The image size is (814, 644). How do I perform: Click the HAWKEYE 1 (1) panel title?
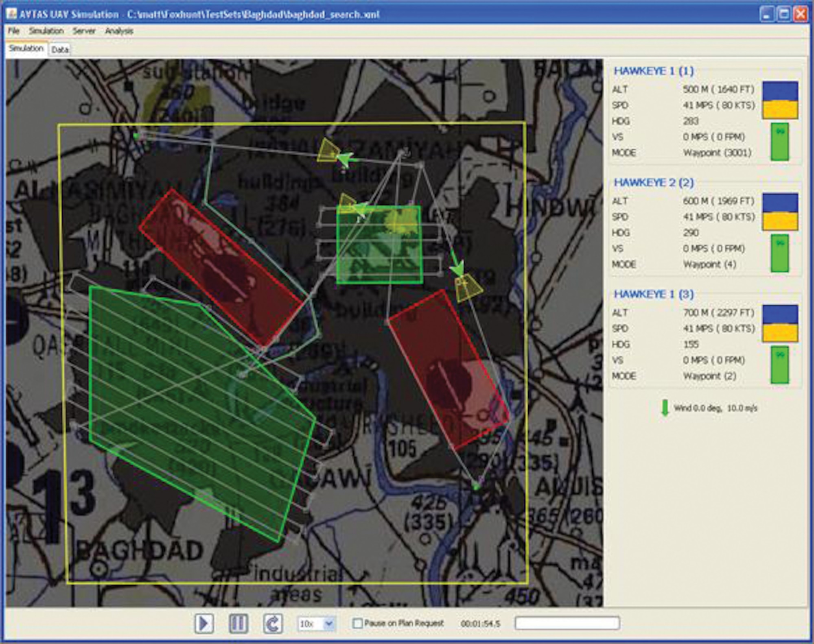click(654, 71)
